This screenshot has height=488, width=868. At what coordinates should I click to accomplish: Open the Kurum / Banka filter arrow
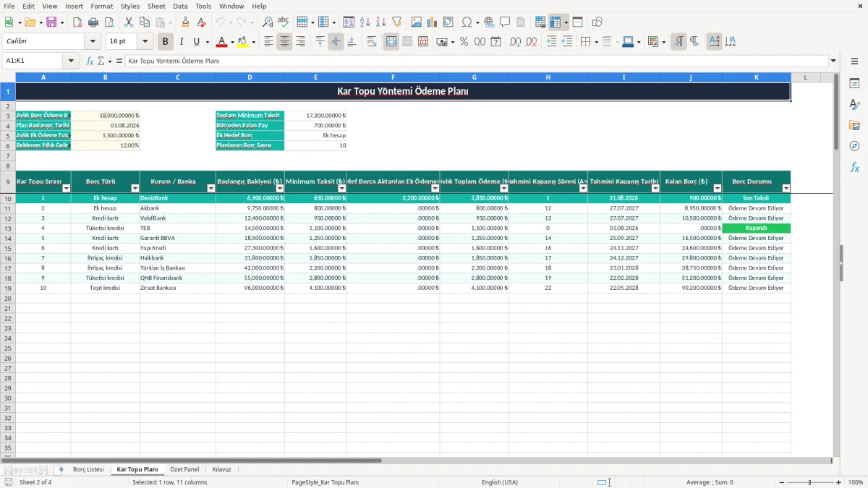point(211,189)
